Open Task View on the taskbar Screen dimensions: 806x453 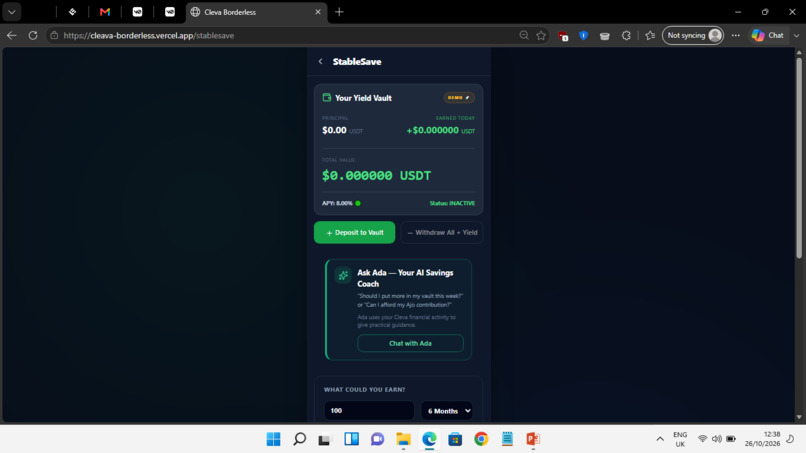pos(324,439)
